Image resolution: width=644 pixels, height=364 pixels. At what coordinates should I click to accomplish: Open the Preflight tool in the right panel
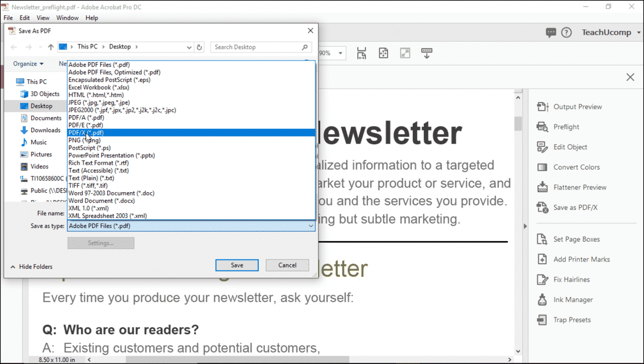point(564,126)
